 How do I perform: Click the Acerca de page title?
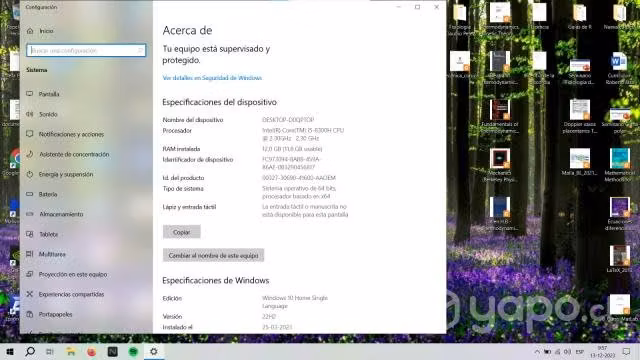(187, 30)
